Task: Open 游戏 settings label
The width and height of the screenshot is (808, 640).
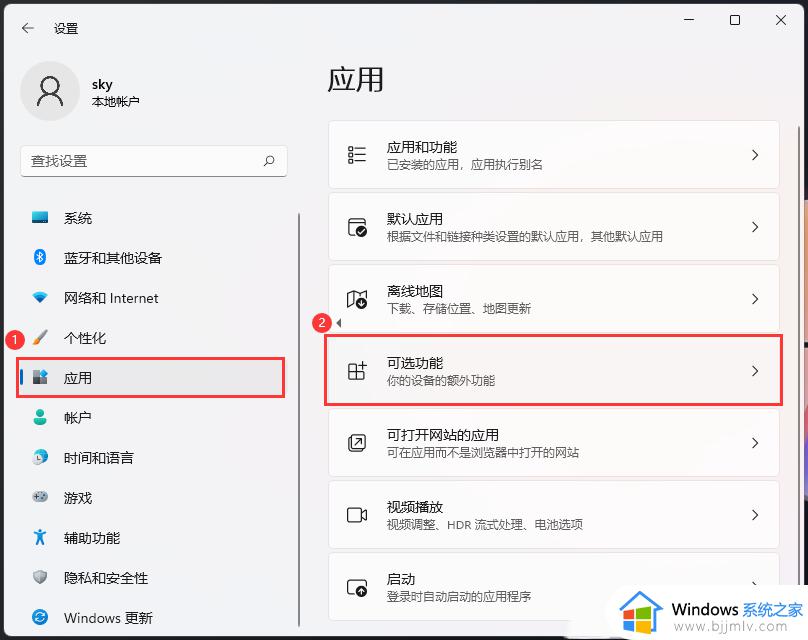Action: 78,498
